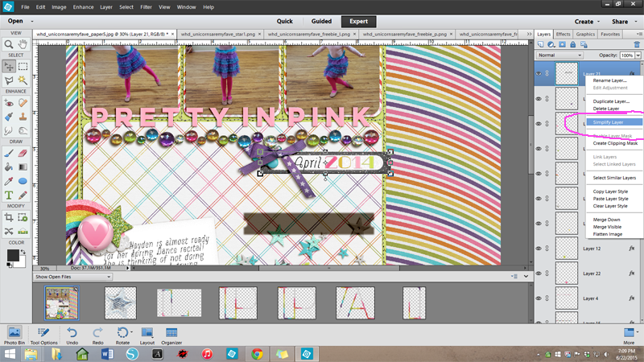Choose Simplify Layer in context menu

608,122
